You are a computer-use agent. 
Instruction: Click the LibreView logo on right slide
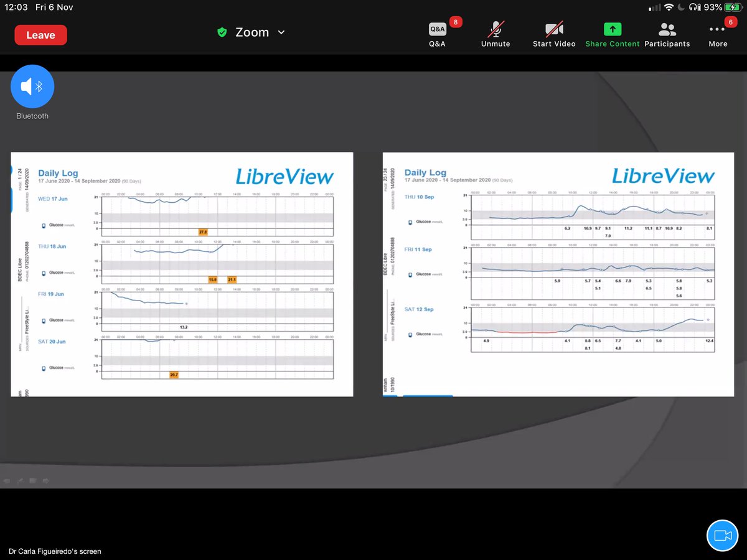click(664, 176)
